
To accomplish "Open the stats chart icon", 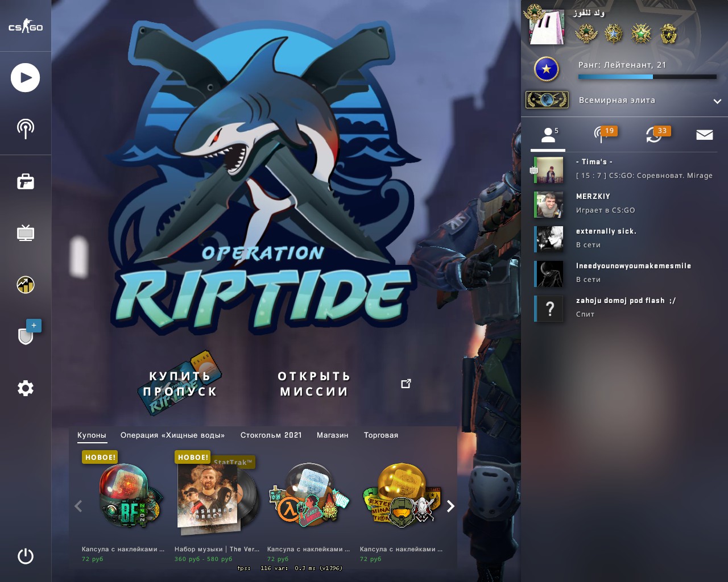I will point(26,284).
